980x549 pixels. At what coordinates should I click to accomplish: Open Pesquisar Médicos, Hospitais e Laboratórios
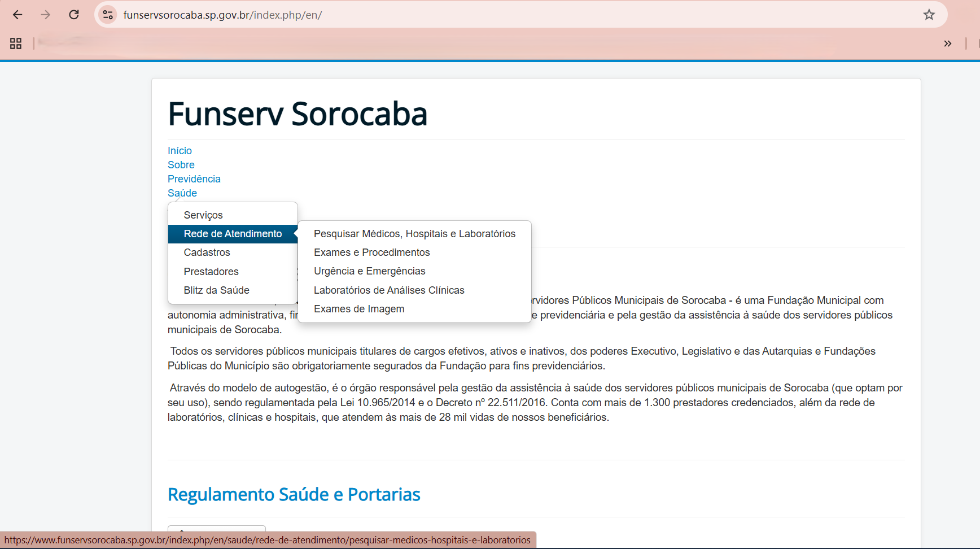[414, 234]
